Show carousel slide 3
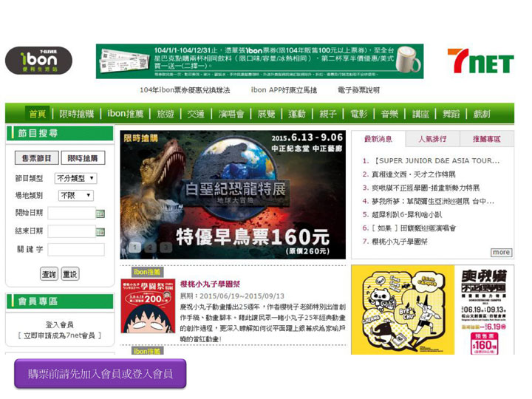The image size is (532, 399). [166, 247]
